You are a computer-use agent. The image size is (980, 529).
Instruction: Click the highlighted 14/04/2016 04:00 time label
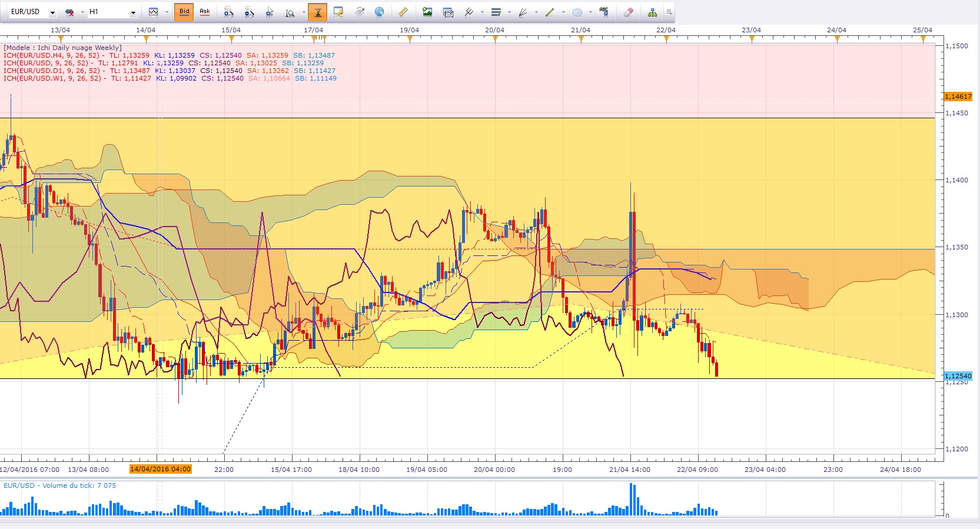(x=161, y=469)
